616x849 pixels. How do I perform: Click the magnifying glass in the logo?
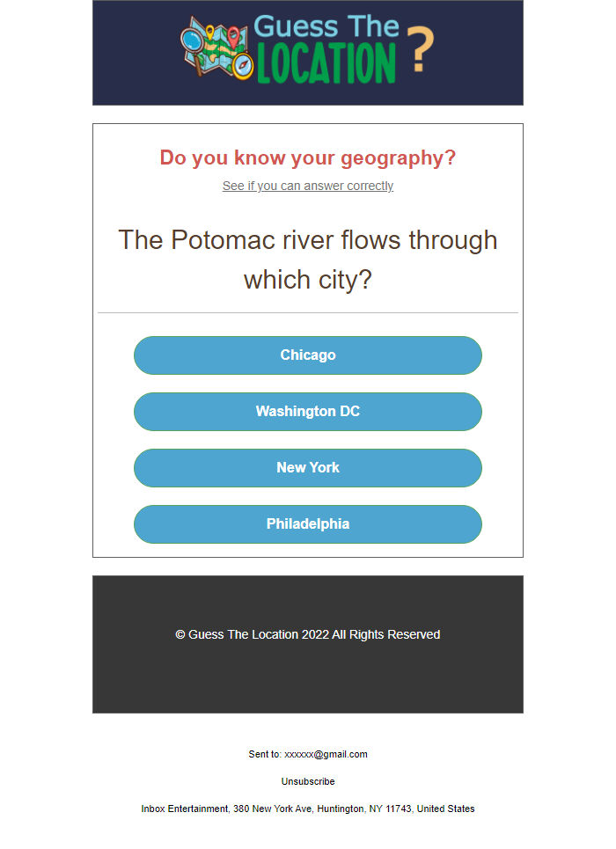(192, 40)
